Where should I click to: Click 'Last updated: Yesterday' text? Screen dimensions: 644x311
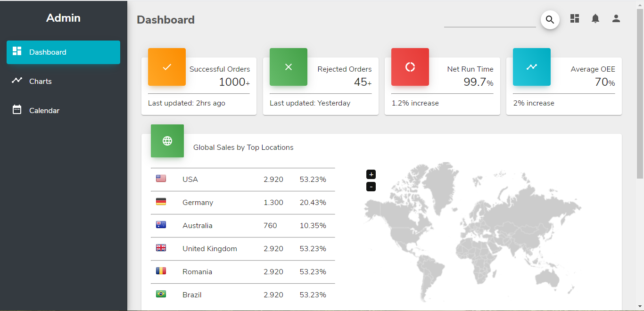[x=310, y=103]
